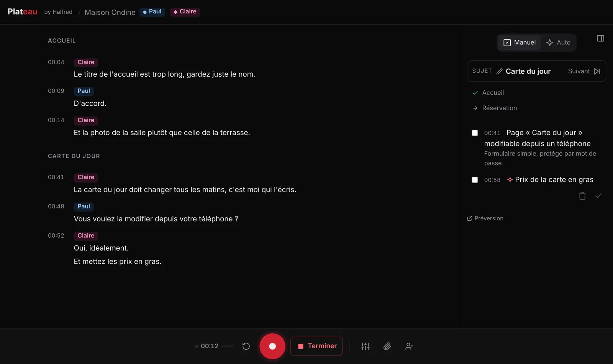613x364 pixels.
Task: Click the 00:52 timestamp in transcript
Action: tap(56, 235)
